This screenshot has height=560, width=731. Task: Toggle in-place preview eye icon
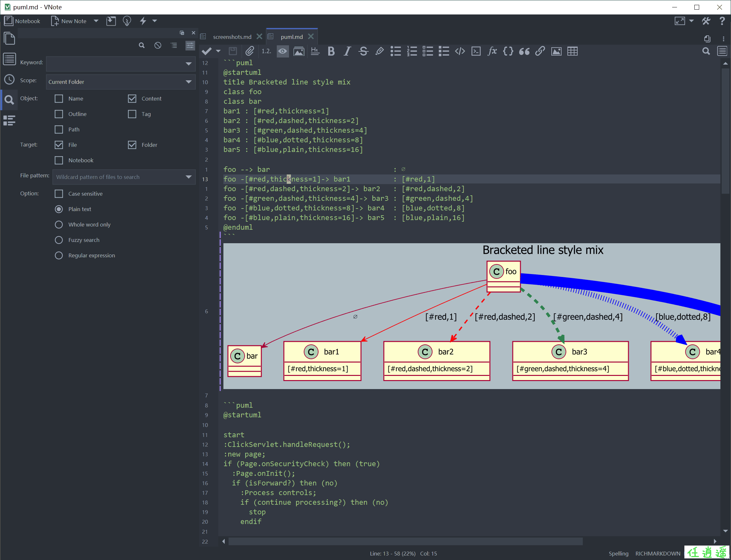(x=283, y=51)
